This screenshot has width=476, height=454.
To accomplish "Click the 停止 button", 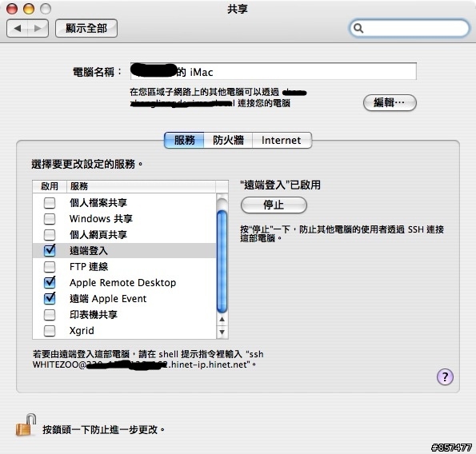I will coord(274,205).
